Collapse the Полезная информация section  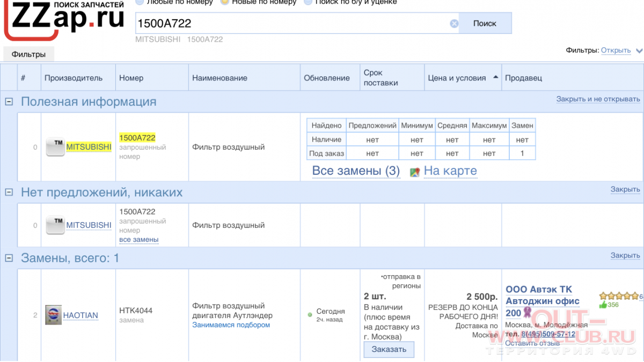tap(9, 101)
